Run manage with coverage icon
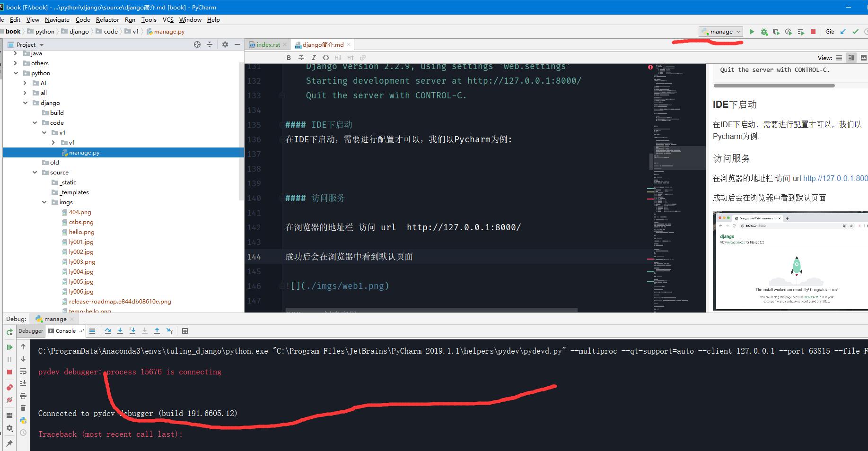The image size is (868, 451). pyautogui.click(x=776, y=32)
